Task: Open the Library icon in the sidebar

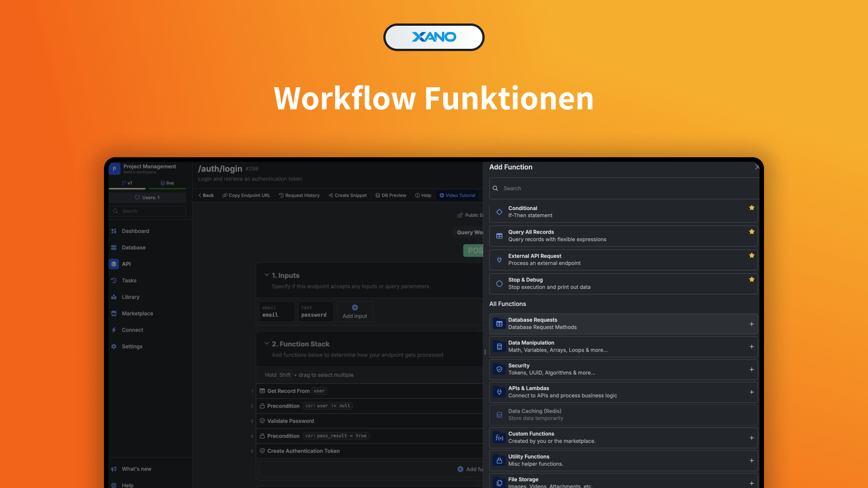Action: coord(114,297)
